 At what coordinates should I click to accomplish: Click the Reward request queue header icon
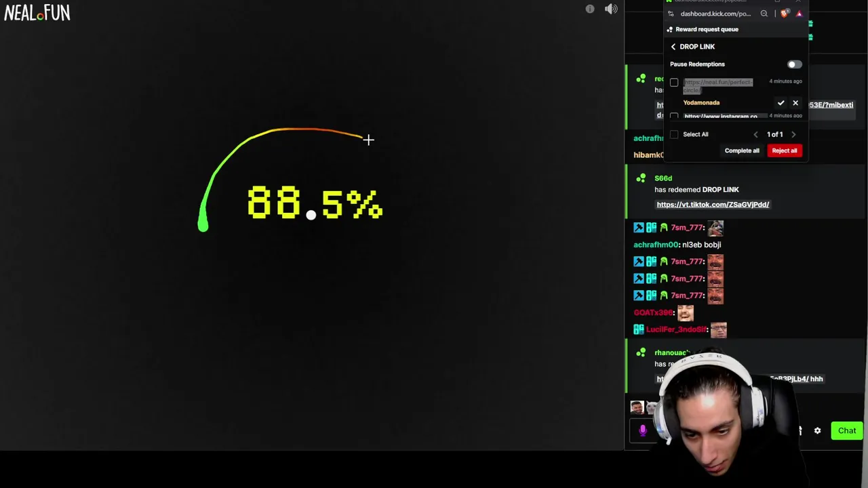coord(670,29)
